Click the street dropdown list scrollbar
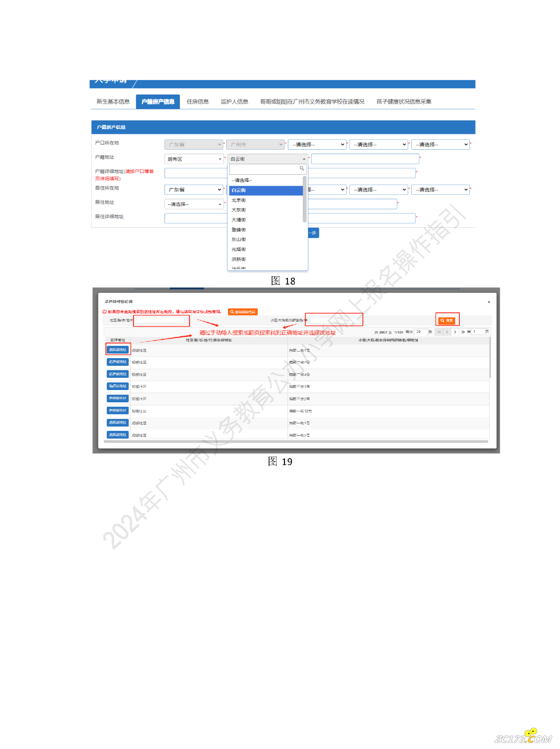This screenshot has width=560, height=749. click(304, 199)
